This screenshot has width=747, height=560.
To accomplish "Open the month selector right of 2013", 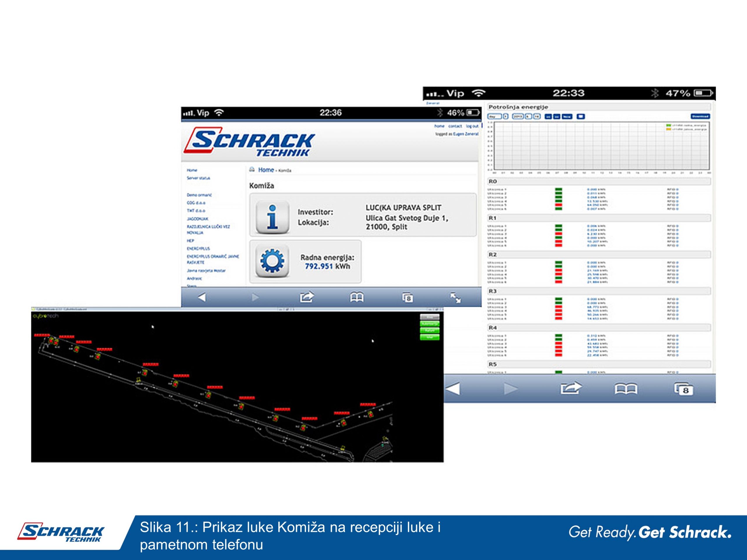I will coord(528,116).
